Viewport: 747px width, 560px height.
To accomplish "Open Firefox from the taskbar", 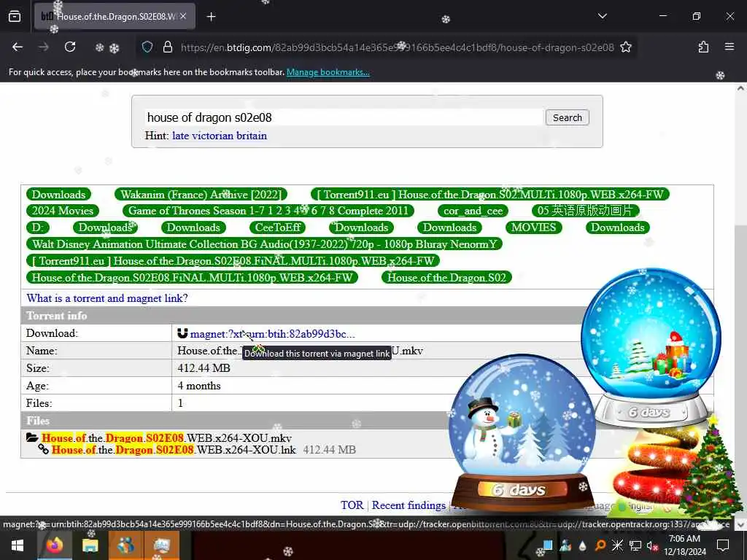I will point(54,545).
